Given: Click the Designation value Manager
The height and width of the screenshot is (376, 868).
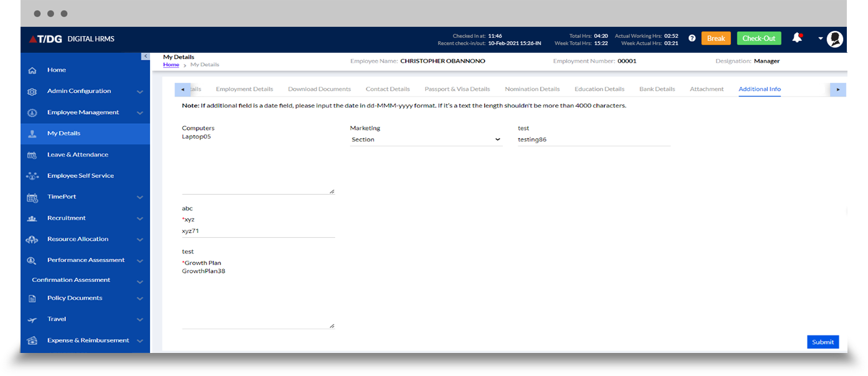Looking at the screenshot, I should point(767,61).
